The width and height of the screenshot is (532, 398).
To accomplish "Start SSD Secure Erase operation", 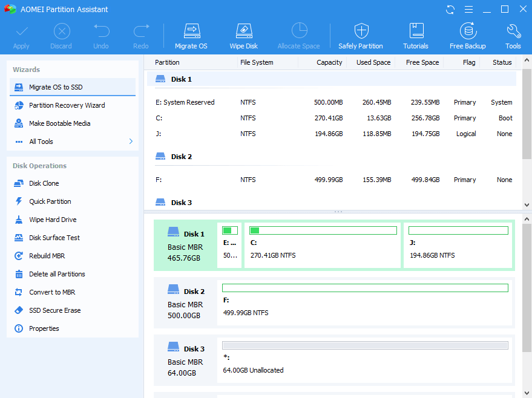I will point(54,310).
